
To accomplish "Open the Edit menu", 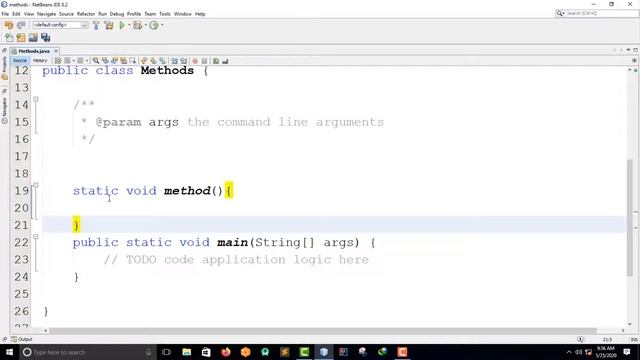I will pos(16,14).
